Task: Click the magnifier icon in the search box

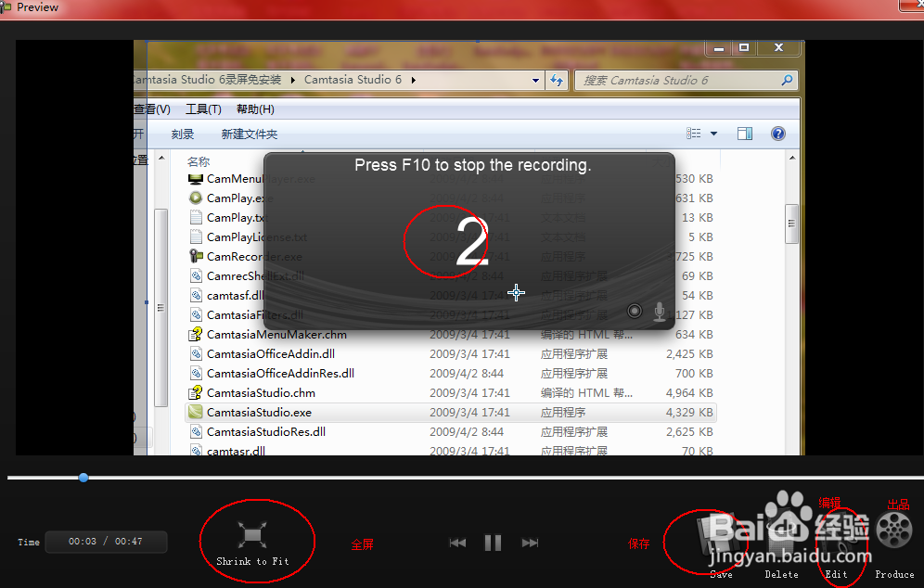Action: point(787,80)
